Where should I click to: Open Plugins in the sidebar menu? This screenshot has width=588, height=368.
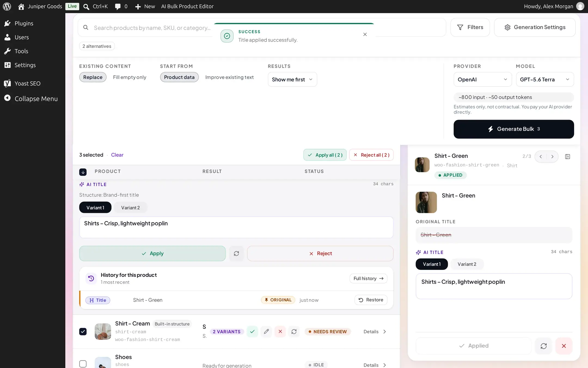tap(24, 23)
